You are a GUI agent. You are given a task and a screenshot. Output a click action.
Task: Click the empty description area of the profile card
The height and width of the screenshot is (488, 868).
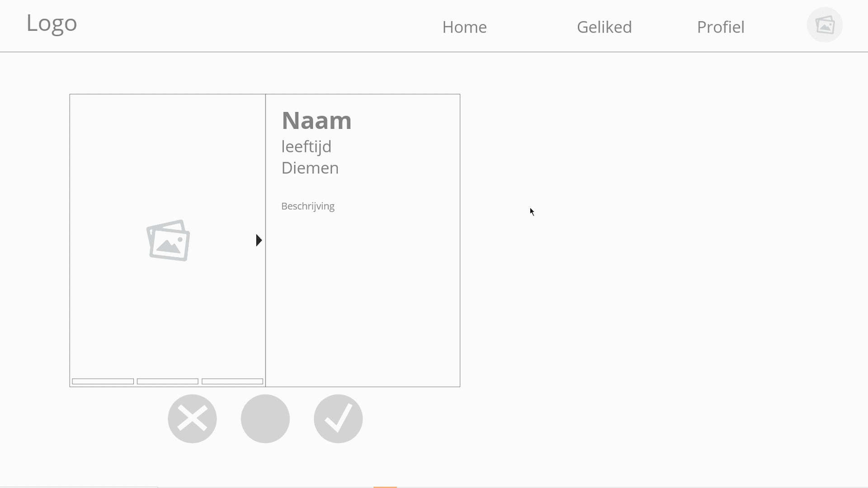point(362,294)
